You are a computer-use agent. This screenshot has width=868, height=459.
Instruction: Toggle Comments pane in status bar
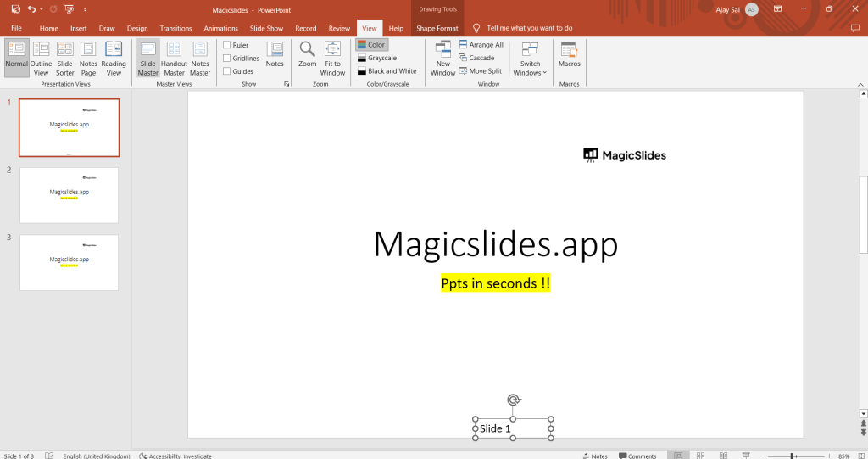(x=637, y=456)
